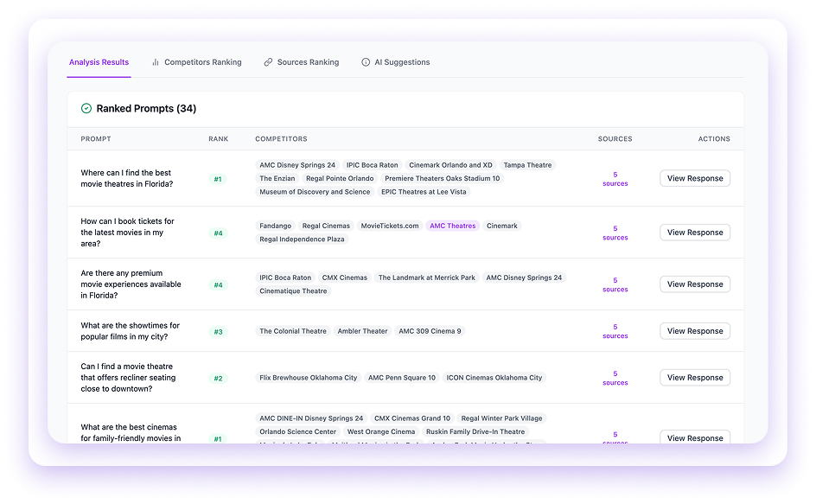Click the prompt 'How can I book tickets for the latest movies'
Screen dimensions: 816x504
pyautogui.click(x=128, y=233)
